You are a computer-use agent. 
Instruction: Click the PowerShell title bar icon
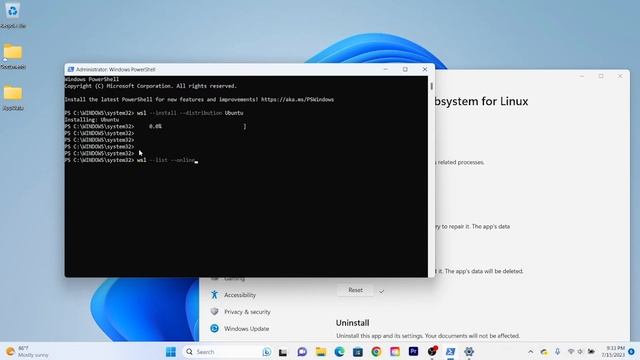coord(71,69)
